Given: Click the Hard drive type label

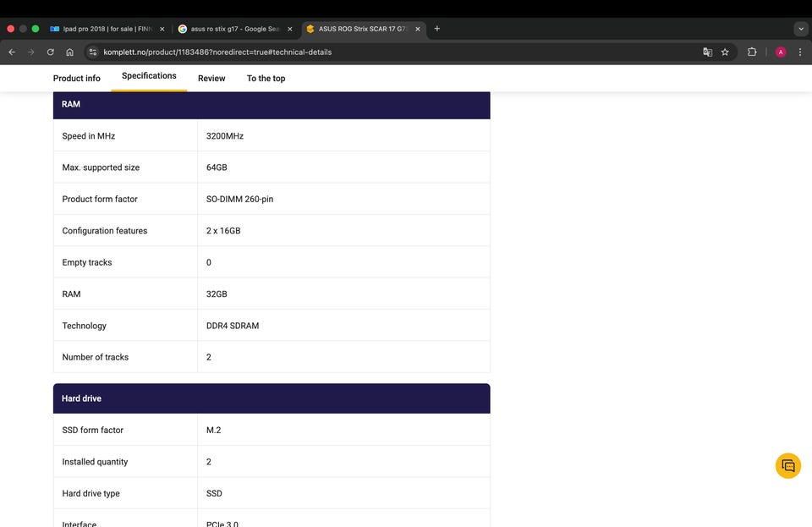Looking at the screenshot, I should [91, 493].
